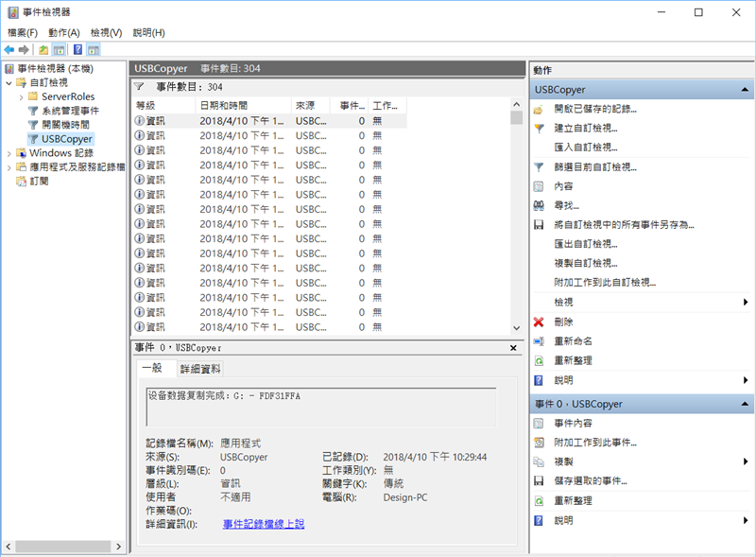Select 開關機時間 in the tree
This screenshot has height=557, width=756.
(65, 125)
